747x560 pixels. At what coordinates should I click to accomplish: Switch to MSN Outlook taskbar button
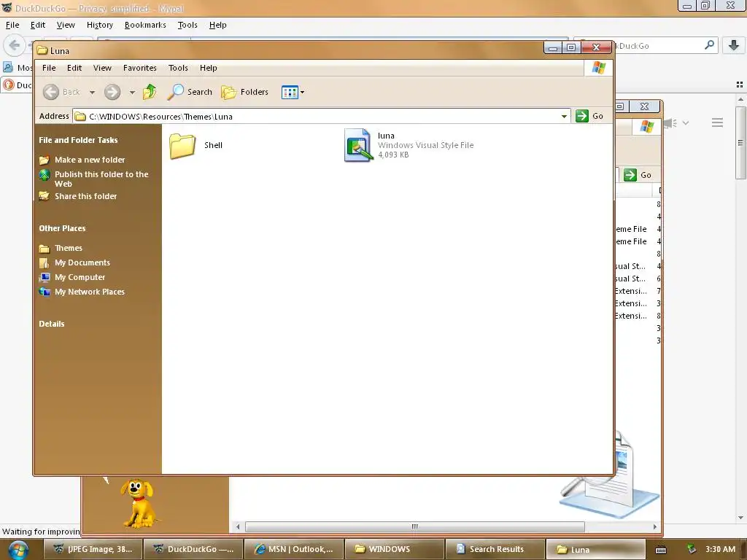[294, 549]
